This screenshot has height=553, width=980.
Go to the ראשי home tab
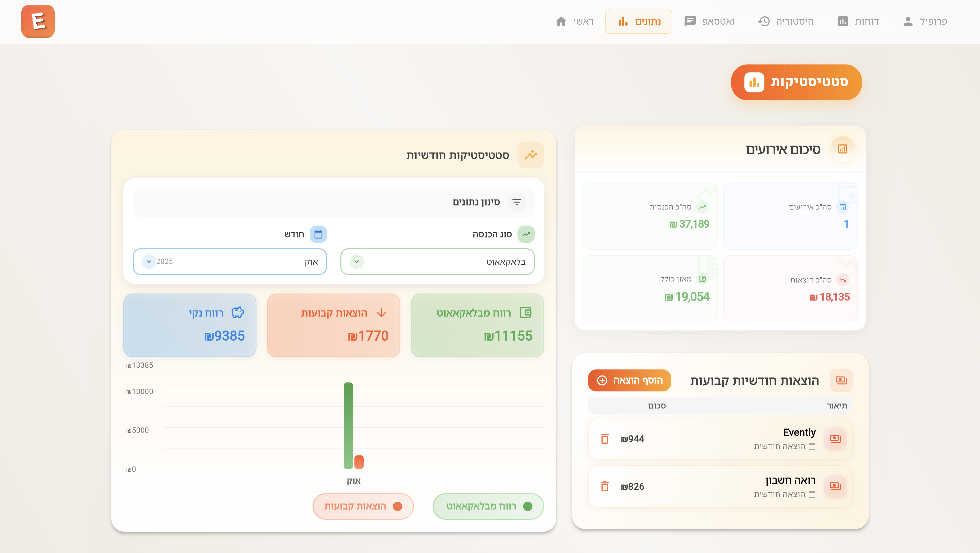(574, 21)
